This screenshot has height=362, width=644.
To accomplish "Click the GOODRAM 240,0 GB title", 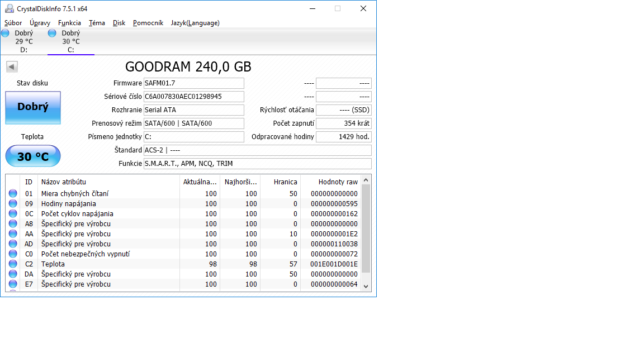I will coord(188,66).
